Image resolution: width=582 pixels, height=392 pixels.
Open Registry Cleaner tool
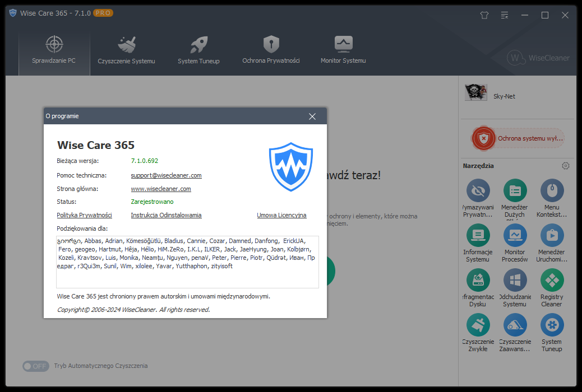(552, 288)
